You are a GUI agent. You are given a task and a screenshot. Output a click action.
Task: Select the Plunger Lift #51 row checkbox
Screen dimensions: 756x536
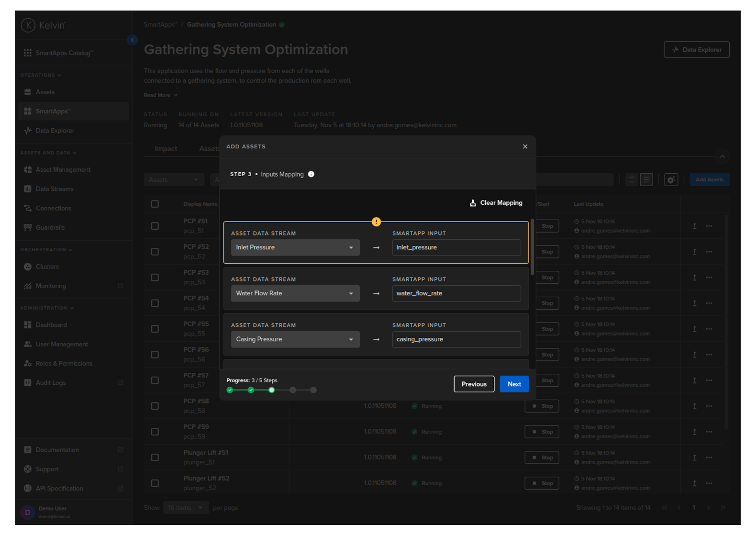coord(155,458)
